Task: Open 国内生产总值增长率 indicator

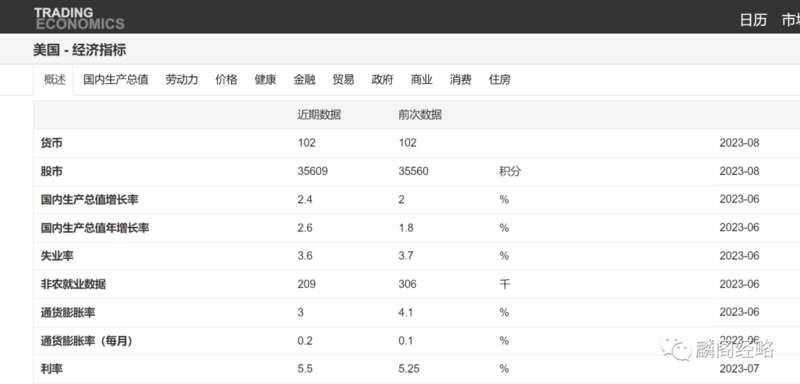Action: point(89,199)
